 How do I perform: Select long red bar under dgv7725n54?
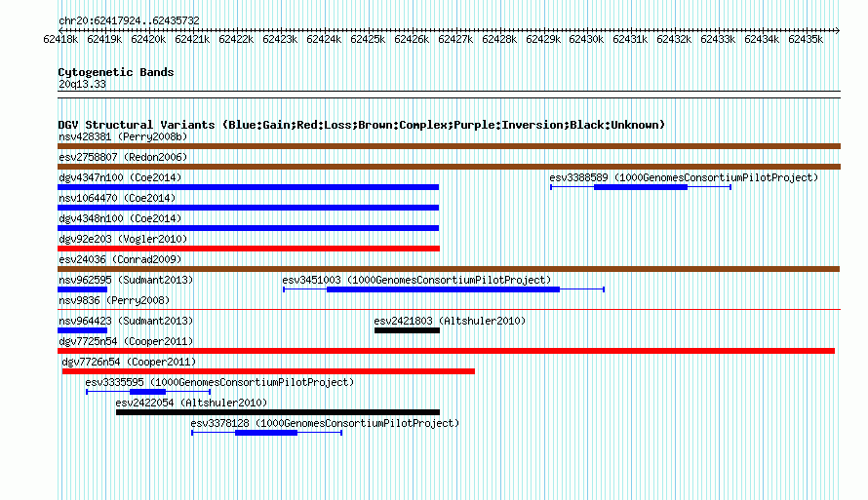click(x=446, y=351)
